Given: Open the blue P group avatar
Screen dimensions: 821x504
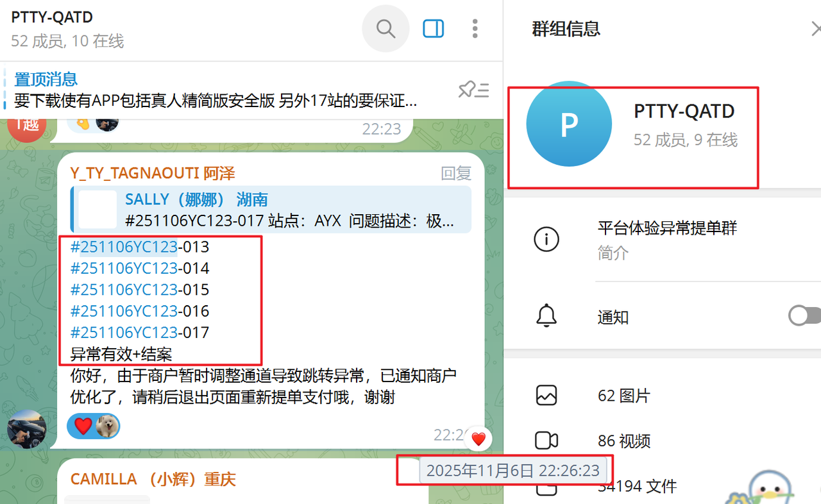Looking at the screenshot, I should (569, 124).
